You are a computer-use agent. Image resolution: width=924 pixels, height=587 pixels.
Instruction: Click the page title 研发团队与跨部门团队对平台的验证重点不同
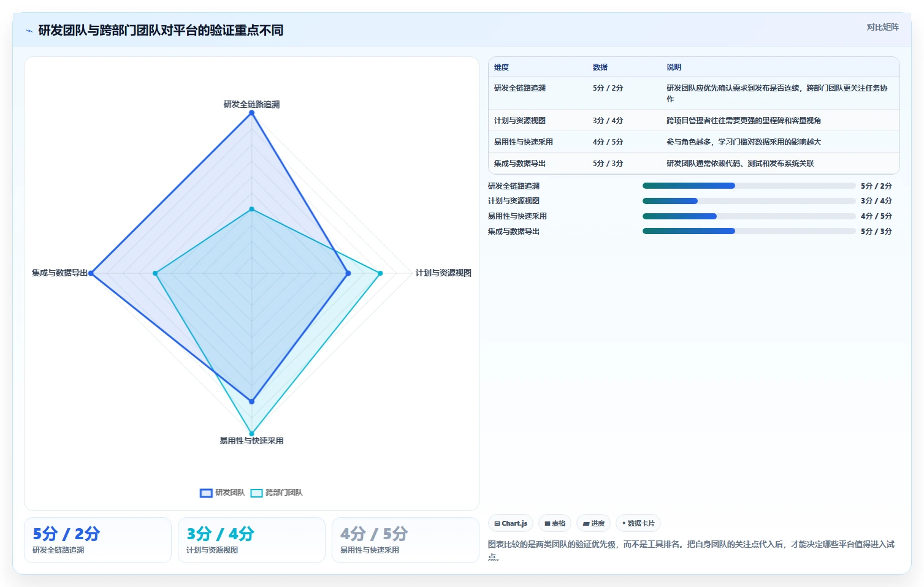[x=161, y=31]
